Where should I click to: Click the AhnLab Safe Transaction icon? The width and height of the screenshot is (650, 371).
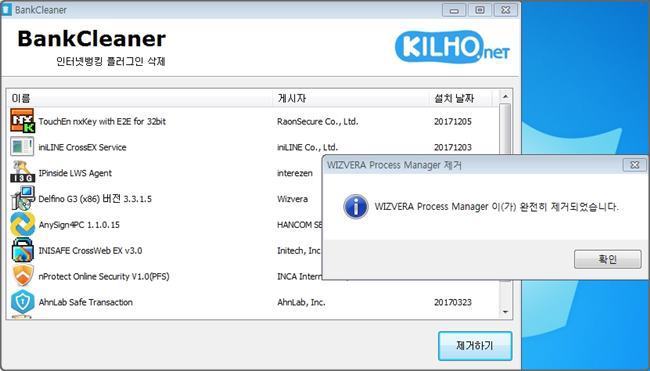tap(22, 301)
